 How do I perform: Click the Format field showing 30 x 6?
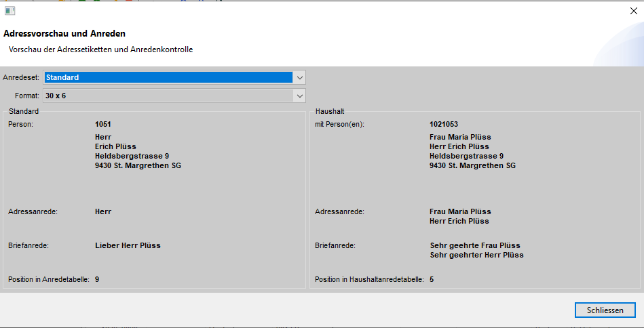[x=168, y=96]
